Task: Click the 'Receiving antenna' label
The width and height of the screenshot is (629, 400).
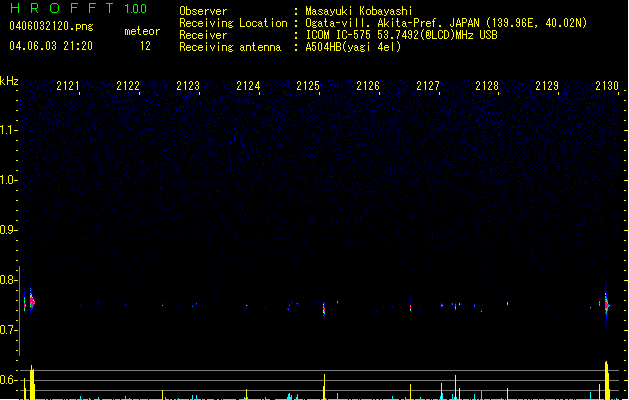Action: pyautogui.click(x=230, y=47)
